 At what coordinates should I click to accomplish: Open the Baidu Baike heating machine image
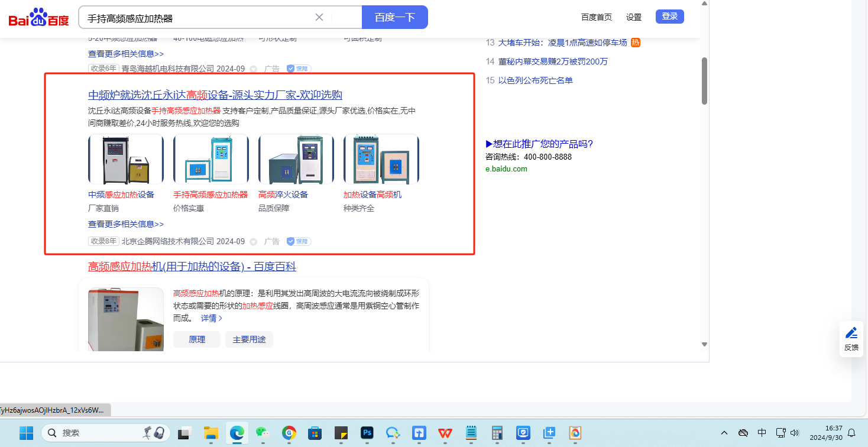(126, 319)
